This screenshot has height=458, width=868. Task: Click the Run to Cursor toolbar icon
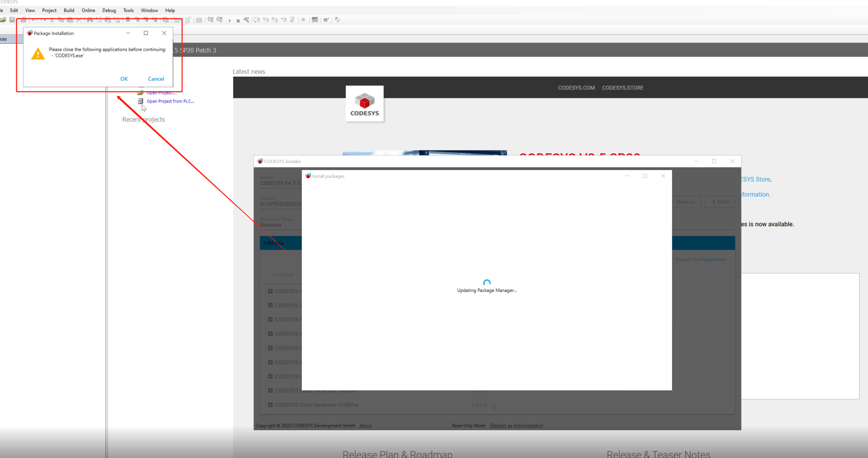click(x=284, y=20)
